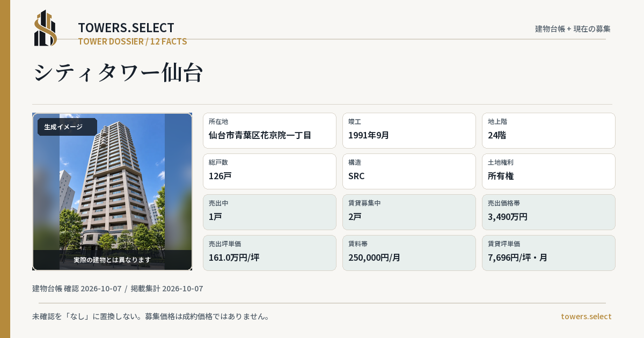Click the 建物台帳 + 現在の募集 header label
644x338 pixels.
tap(573, 29)
